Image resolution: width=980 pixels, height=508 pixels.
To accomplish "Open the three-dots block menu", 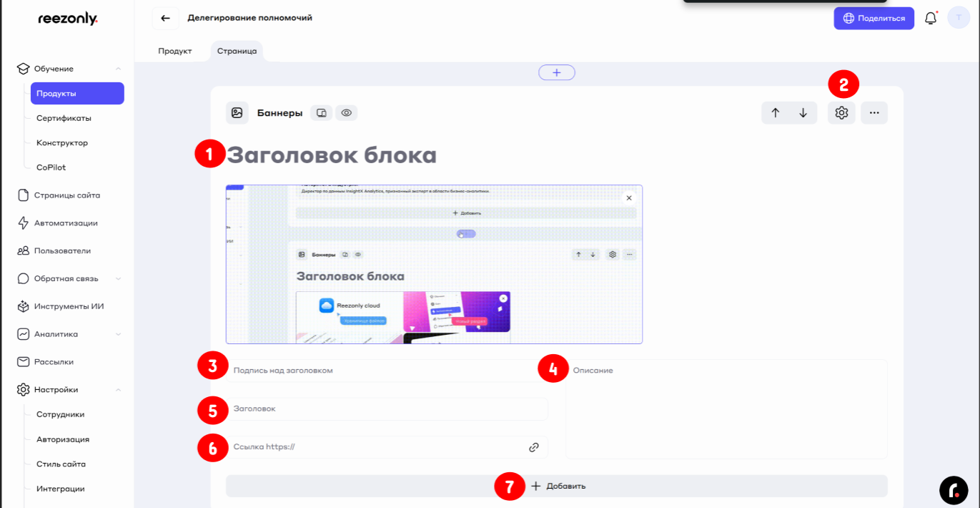I will click(x=874, y=113).
